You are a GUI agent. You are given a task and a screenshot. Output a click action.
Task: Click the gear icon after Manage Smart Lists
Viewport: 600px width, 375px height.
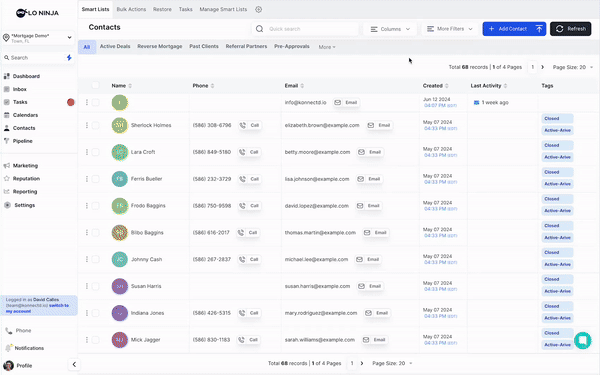(259, 10)
